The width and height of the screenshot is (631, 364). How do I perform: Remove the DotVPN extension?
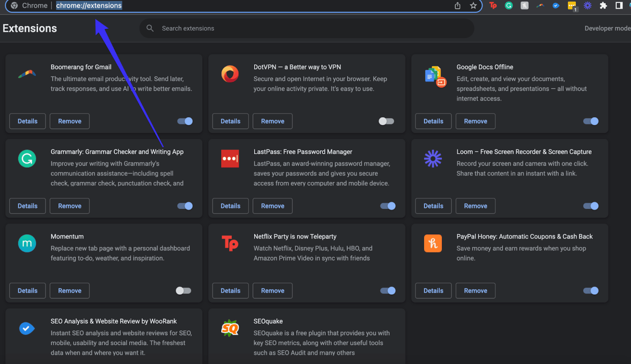tap(272, 121)
